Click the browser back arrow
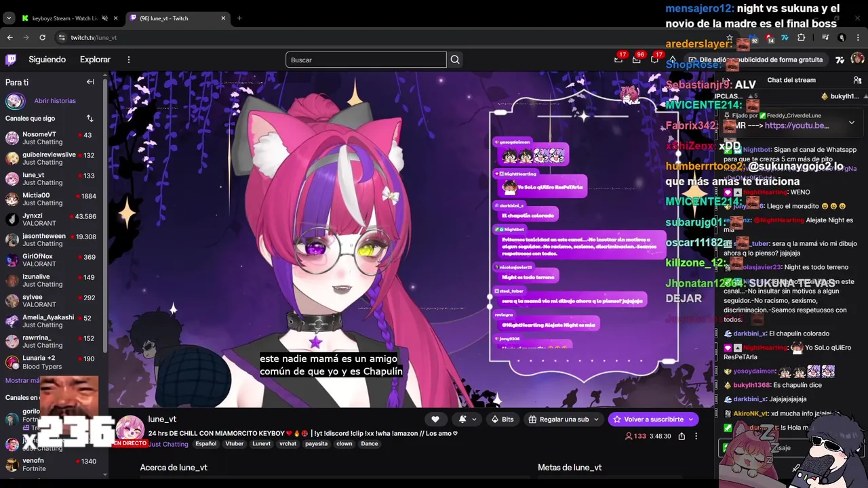868x488 pixels. click(x=9, y=37)
